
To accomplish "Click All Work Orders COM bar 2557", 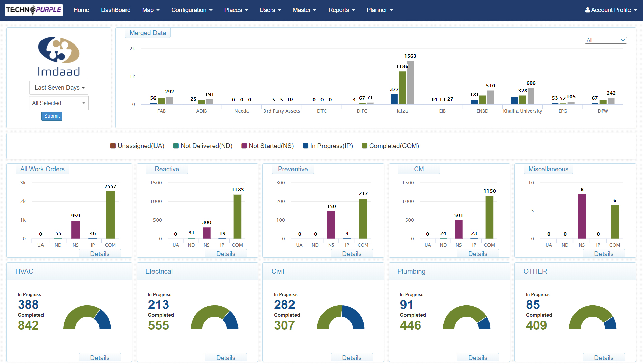I will [110, 215].
